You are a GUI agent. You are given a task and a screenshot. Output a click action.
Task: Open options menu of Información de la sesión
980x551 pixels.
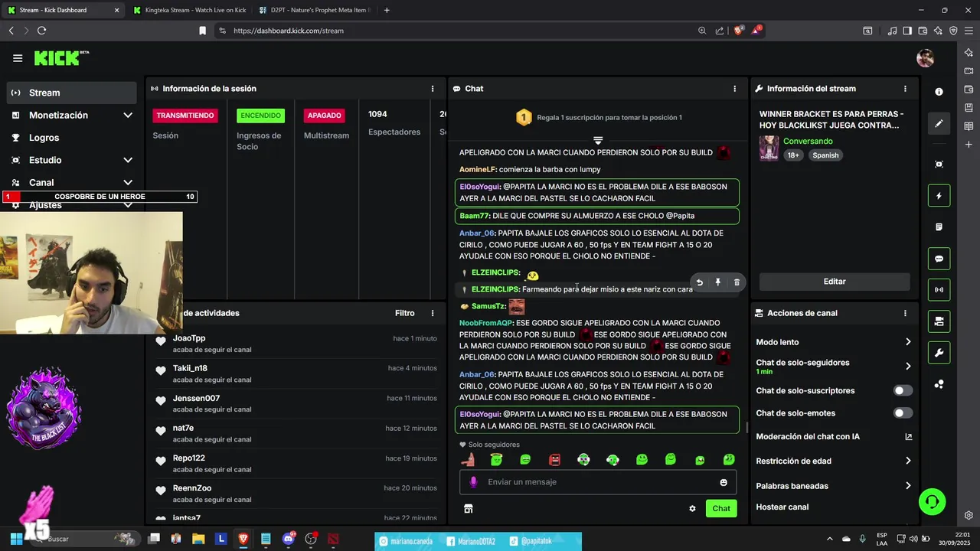[x=433, y=89]
